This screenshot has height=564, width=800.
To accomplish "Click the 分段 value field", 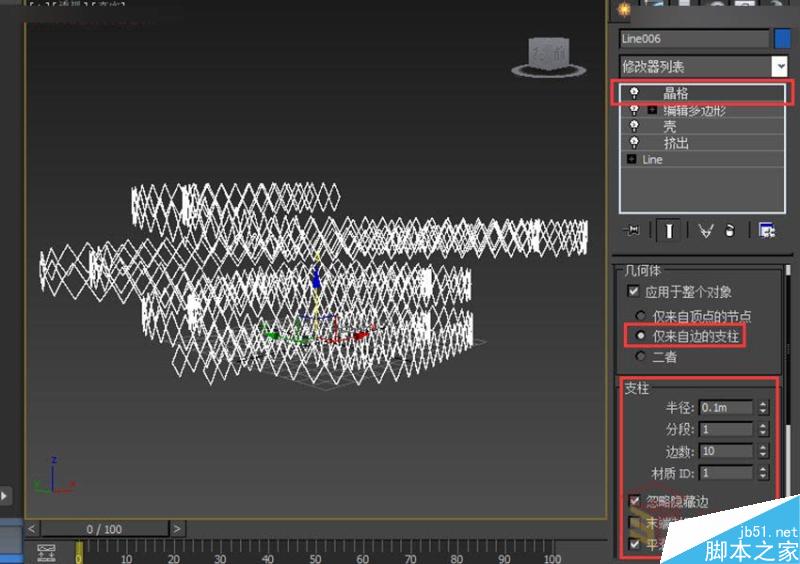I will click(x=726, y=429).
